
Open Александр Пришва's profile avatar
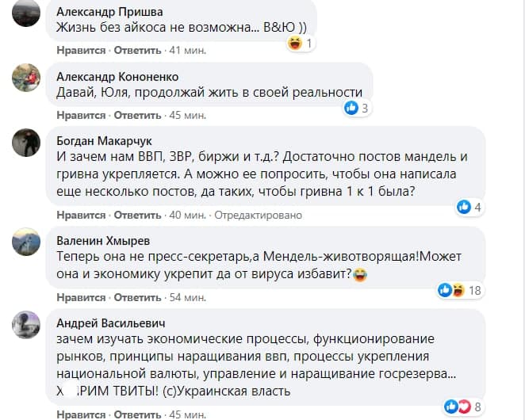click(x=27, y=13)
